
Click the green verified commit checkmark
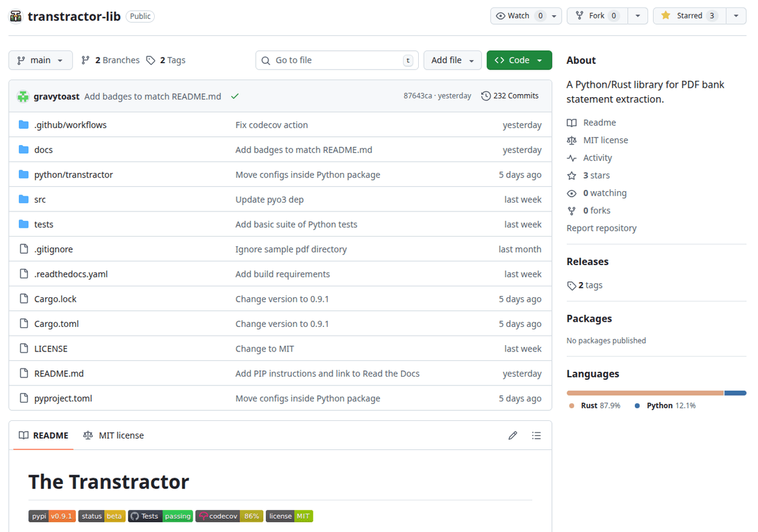234,97
